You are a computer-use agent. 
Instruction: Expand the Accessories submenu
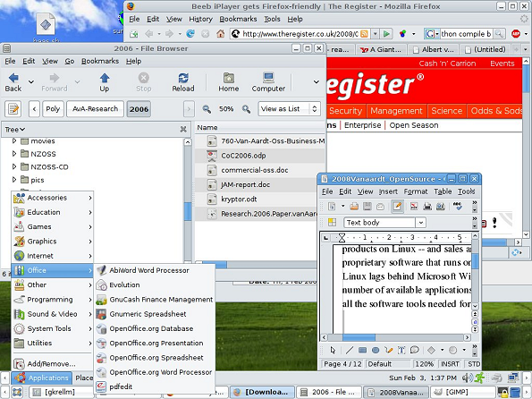click(53, 198)
